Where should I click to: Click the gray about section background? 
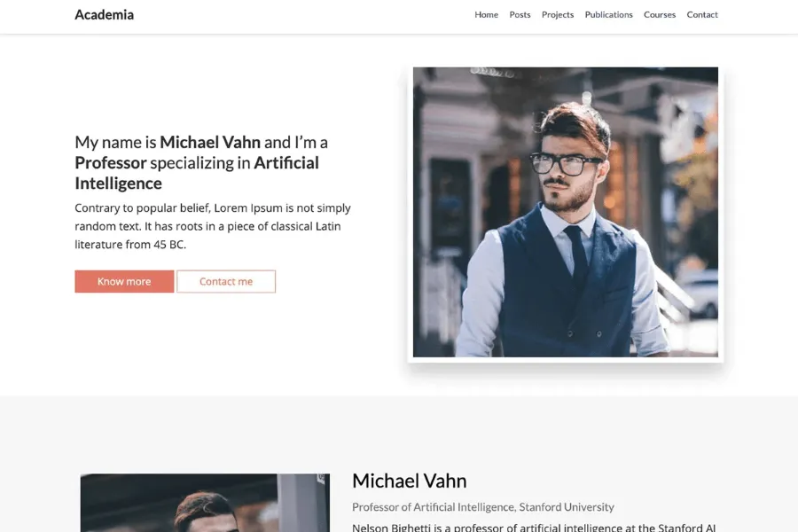click(399, 433)
